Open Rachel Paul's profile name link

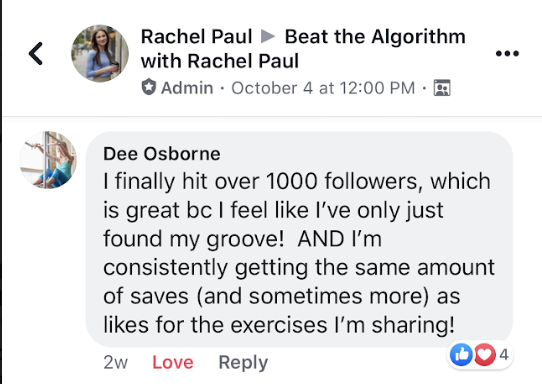pos(196,37)
